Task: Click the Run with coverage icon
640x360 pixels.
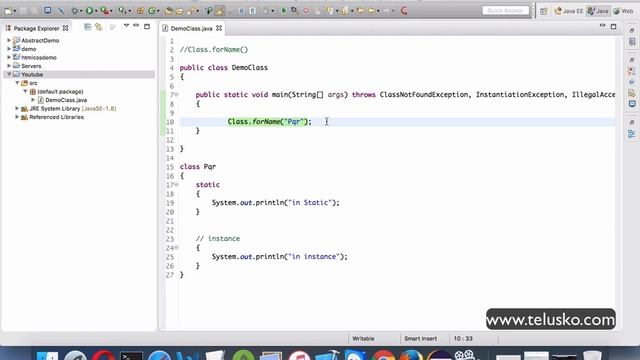Action: point(104,11)
